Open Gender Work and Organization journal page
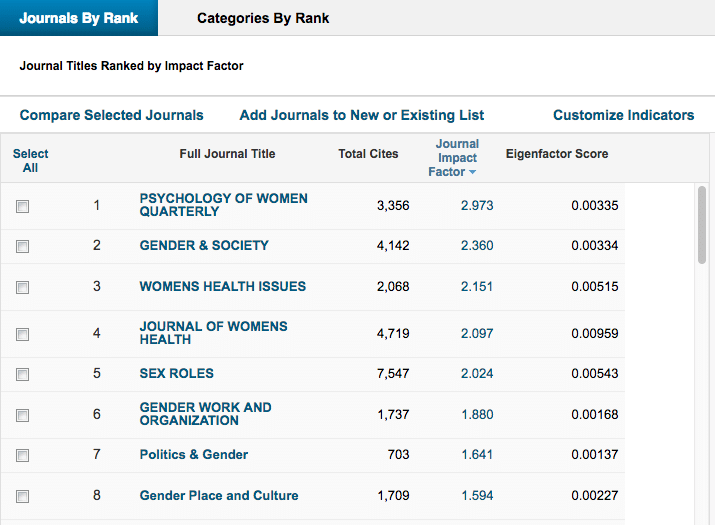 (x=205, y=414)
